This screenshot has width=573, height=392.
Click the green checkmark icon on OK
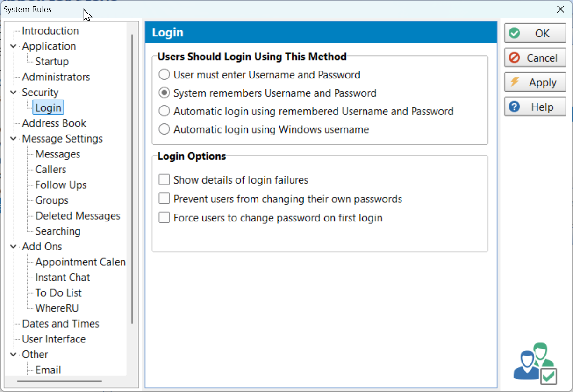515,33
